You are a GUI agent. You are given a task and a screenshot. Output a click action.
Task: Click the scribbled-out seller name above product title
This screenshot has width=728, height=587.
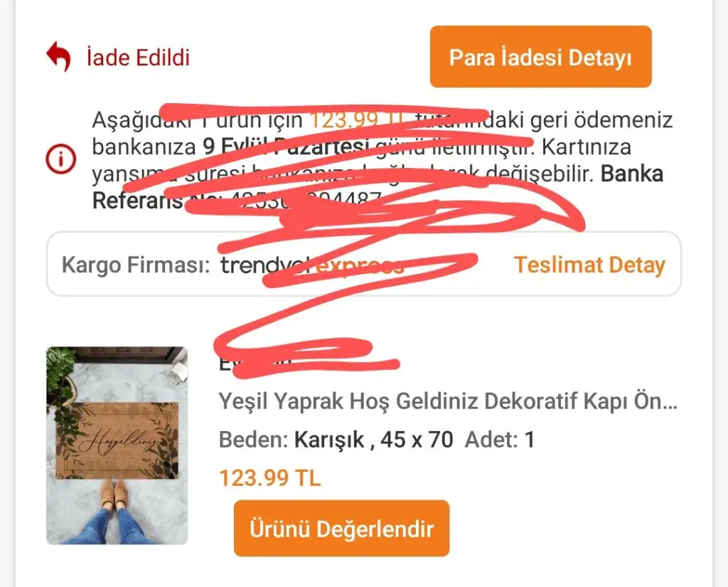pos(255,363)
